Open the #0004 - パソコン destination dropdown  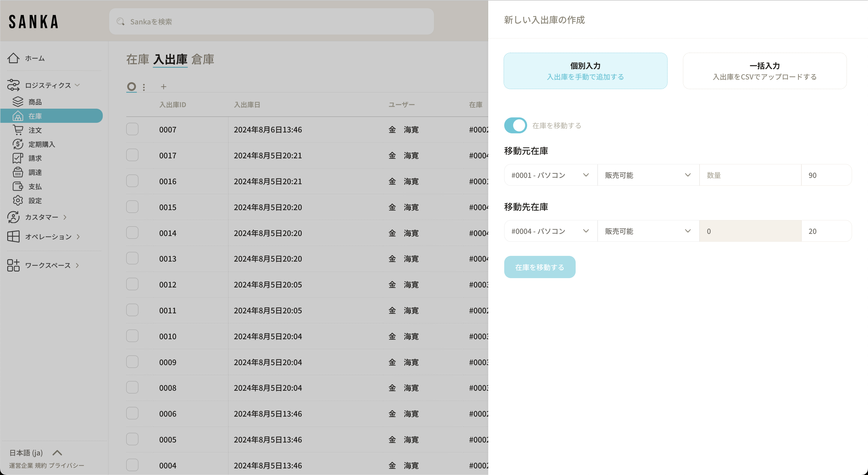550,231
